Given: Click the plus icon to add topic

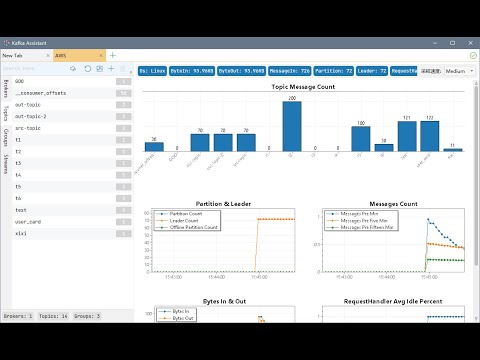Looking at the screenshot, I should [111, 69].
